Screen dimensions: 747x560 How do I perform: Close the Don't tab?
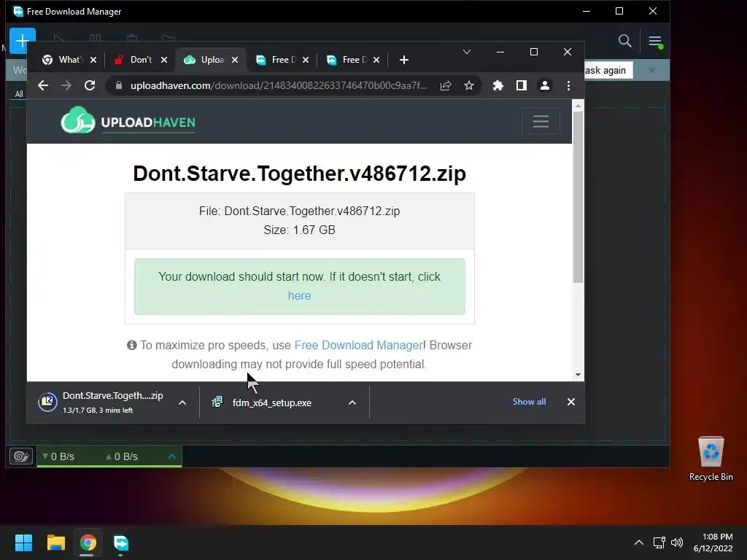(164, 60)
